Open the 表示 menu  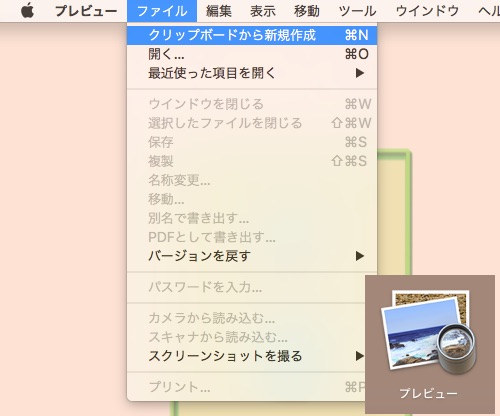pos(263,11)
